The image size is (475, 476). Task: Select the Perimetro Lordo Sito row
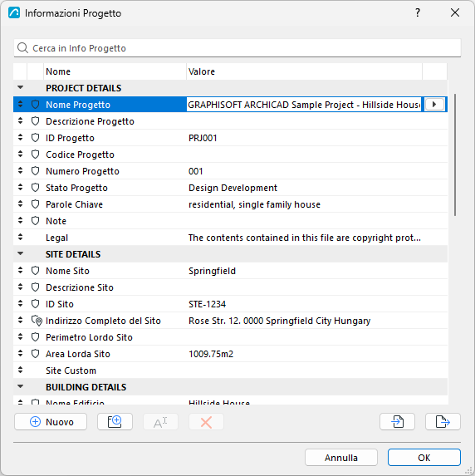[x=230, y=337]
